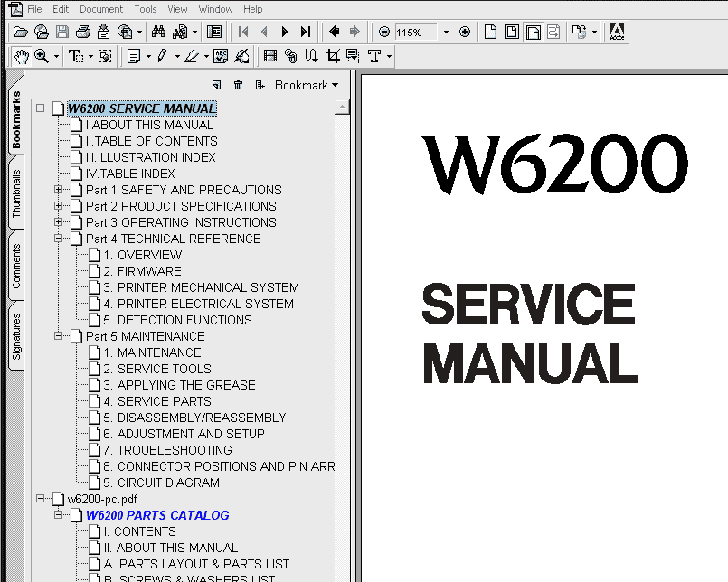Toggle the Show/Hide Navigation Pane icon

214,32
